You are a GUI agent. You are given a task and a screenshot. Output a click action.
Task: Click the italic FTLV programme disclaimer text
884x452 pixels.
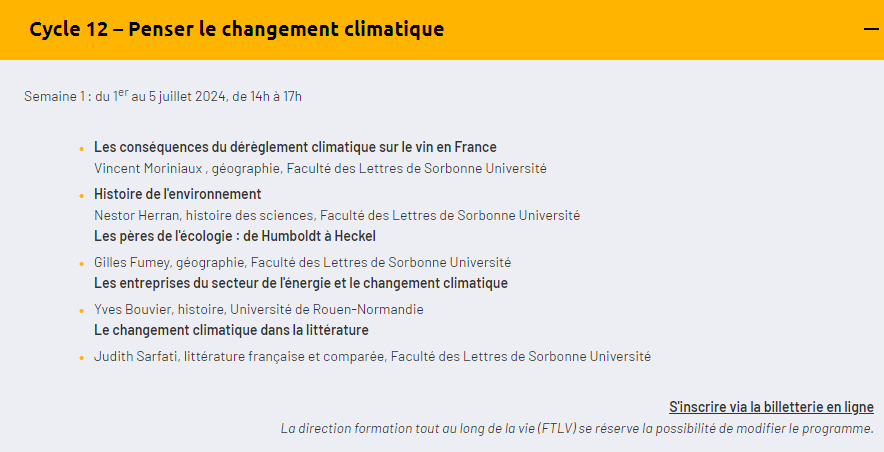(577, 428)
